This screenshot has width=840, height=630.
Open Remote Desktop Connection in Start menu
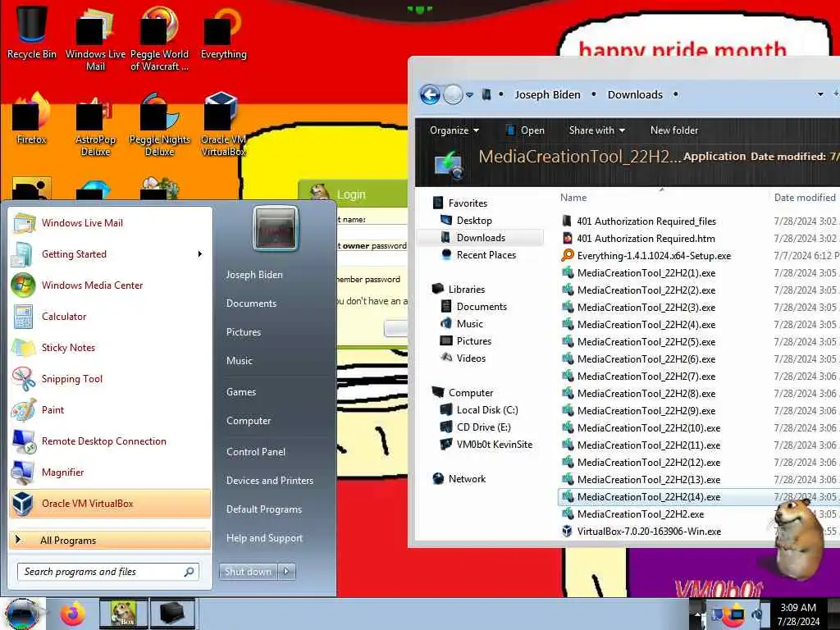click(110, 441)
